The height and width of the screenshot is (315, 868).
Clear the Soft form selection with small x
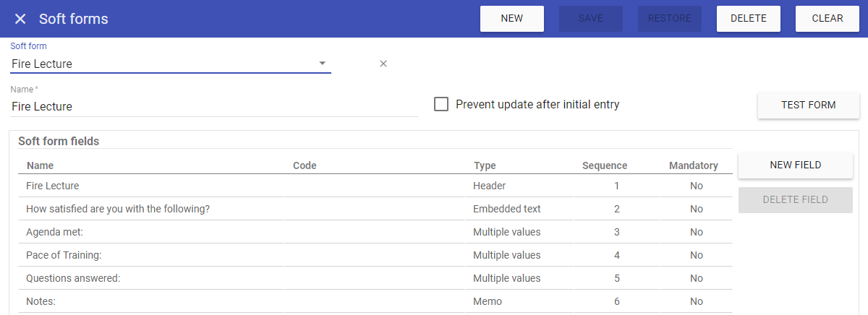click(383, 64)
